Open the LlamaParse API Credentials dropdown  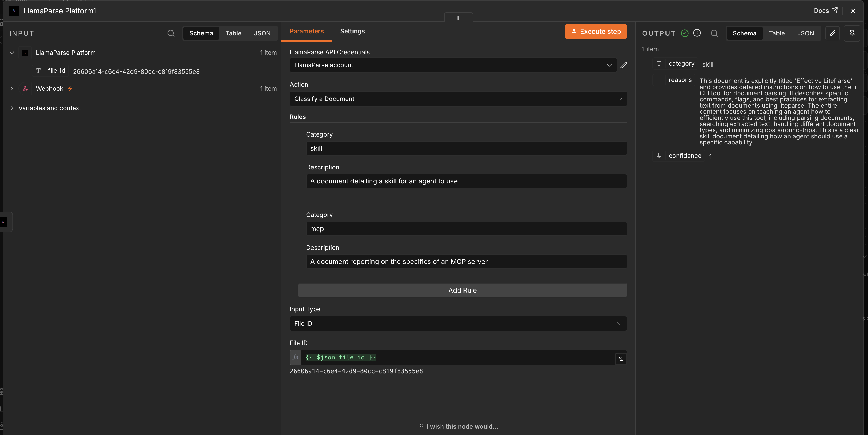point(453,65)
